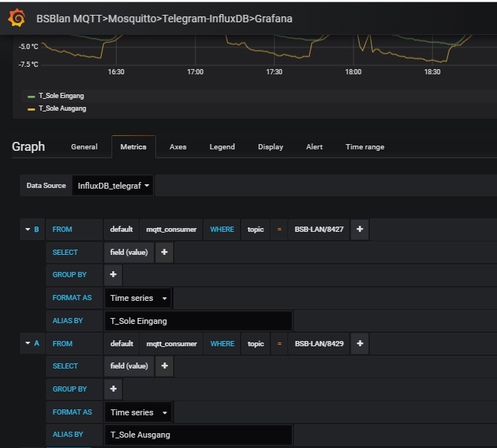Open yellow color swatch of T_Sole Ausgang
497x448 pixels.
[31, 109]
